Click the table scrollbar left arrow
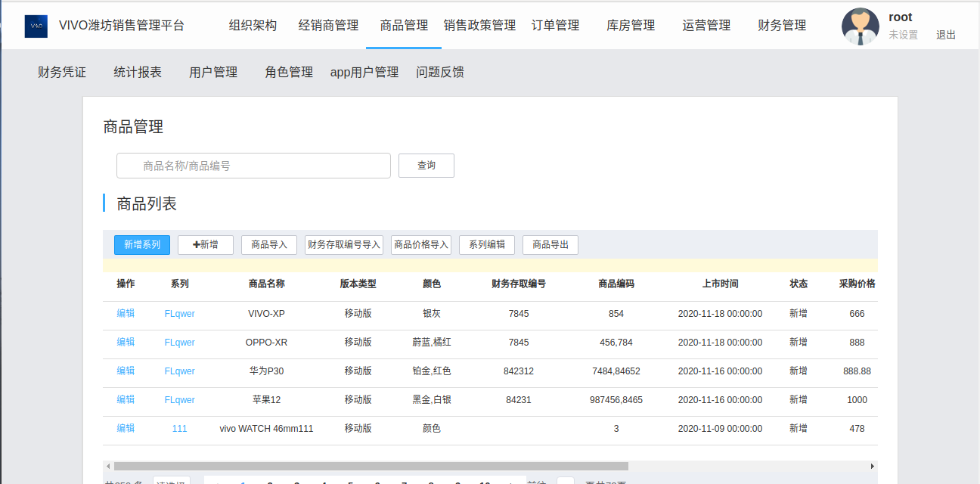980x484 pixels. 108,467
